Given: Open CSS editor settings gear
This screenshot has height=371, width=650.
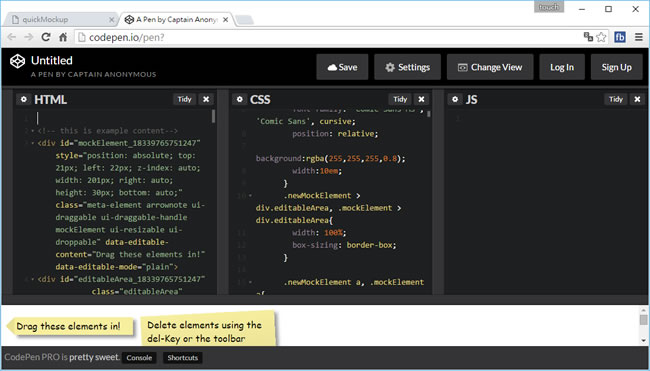Looking at the screenshot, I should [239, 99].
